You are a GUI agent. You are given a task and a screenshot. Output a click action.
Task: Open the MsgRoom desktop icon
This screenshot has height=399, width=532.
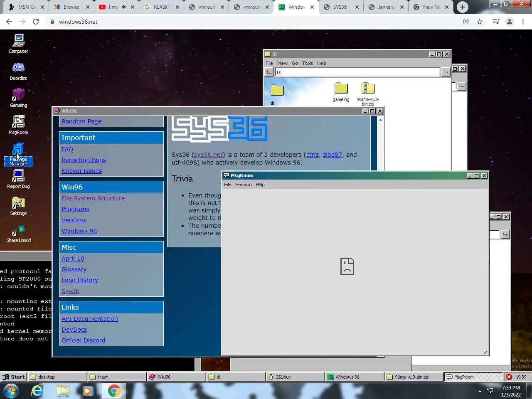18,125
